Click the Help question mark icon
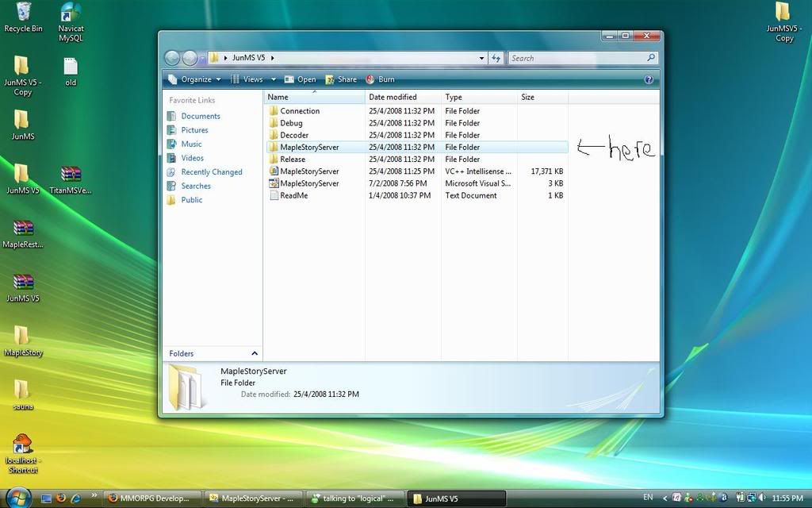The image size is (812, 508). (649, 79)
